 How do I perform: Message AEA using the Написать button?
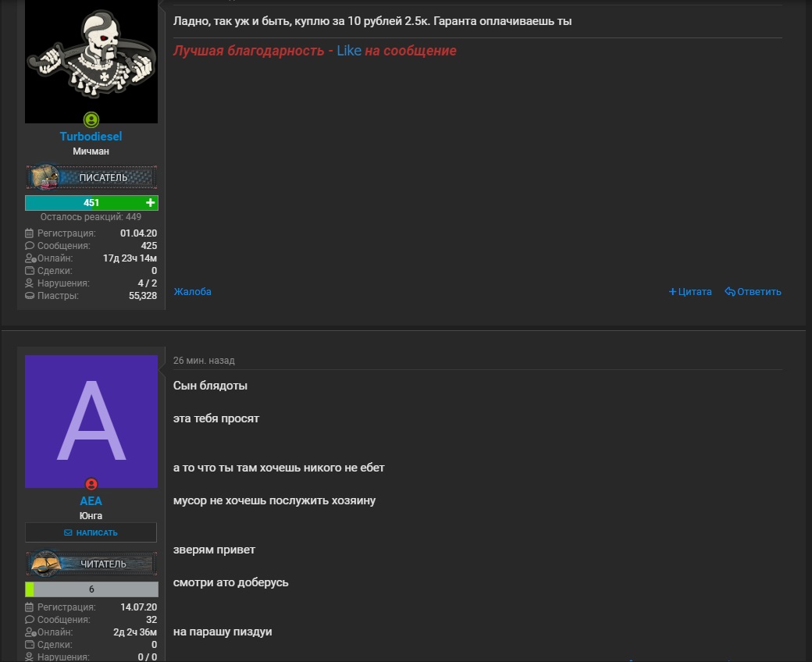click(x=91, y=532)
